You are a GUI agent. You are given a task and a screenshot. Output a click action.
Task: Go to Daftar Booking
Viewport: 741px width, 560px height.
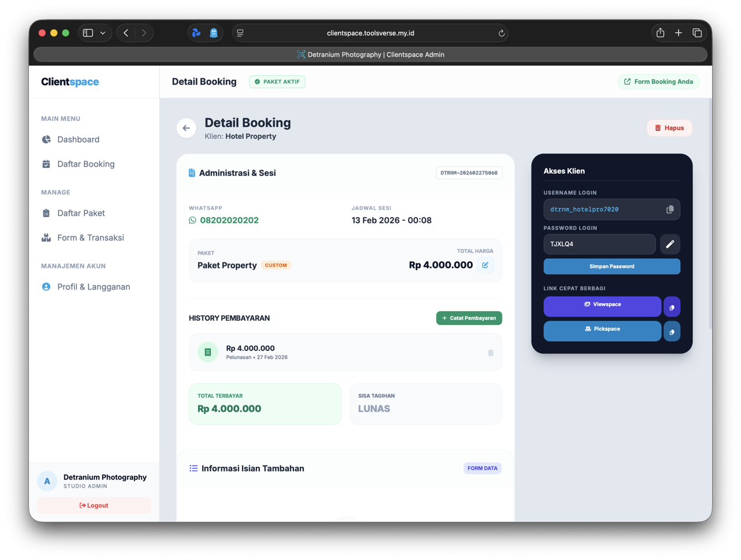[86, 164]
